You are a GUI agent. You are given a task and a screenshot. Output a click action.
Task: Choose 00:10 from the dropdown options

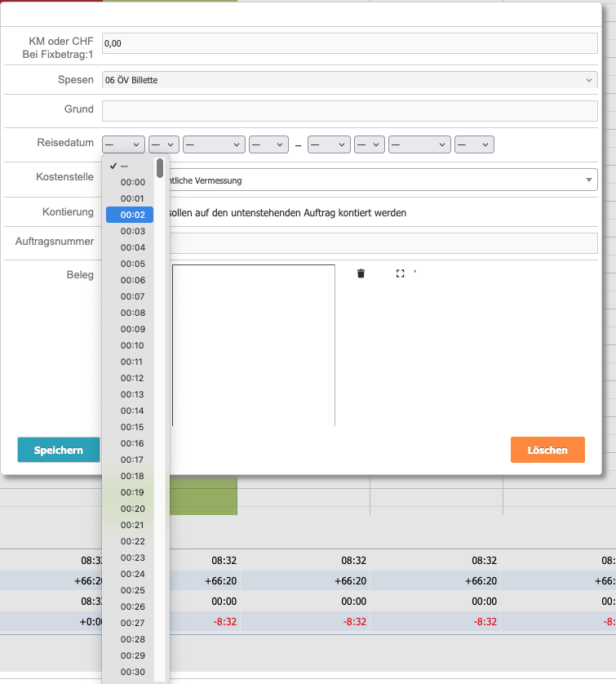132,345
